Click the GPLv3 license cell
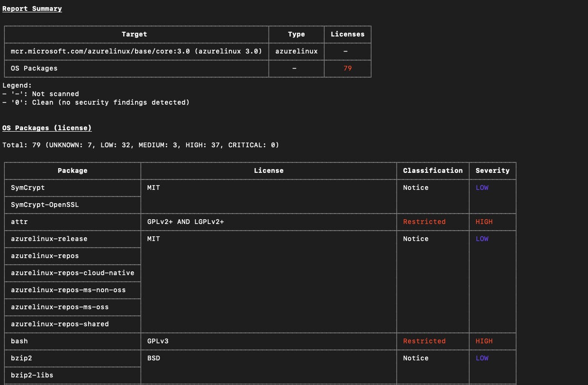Image resolution: width=588 pixels, height=385 pixels. 269,341
